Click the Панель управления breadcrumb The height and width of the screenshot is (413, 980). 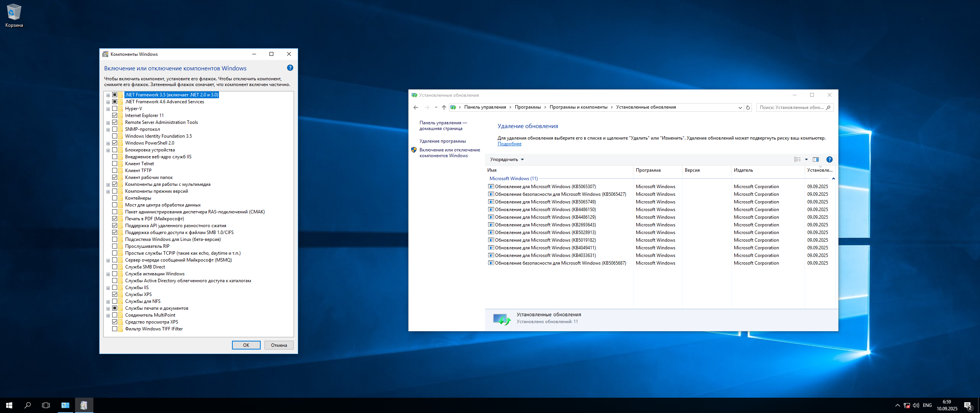pos(485,107)
